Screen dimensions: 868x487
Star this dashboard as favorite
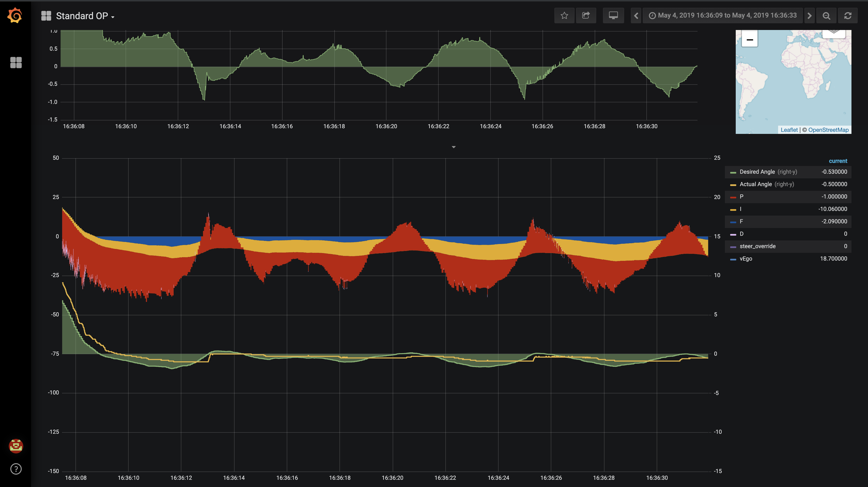[564, 16]
